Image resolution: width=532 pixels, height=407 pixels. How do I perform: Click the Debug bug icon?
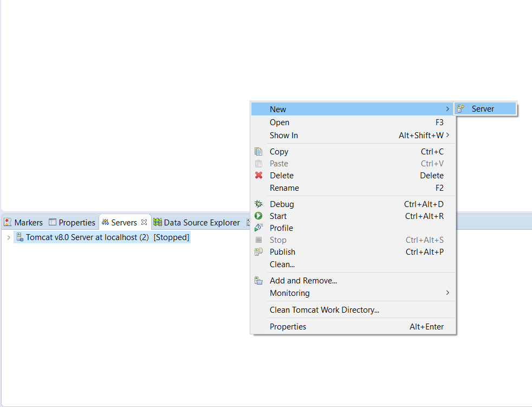click(258, 204)
